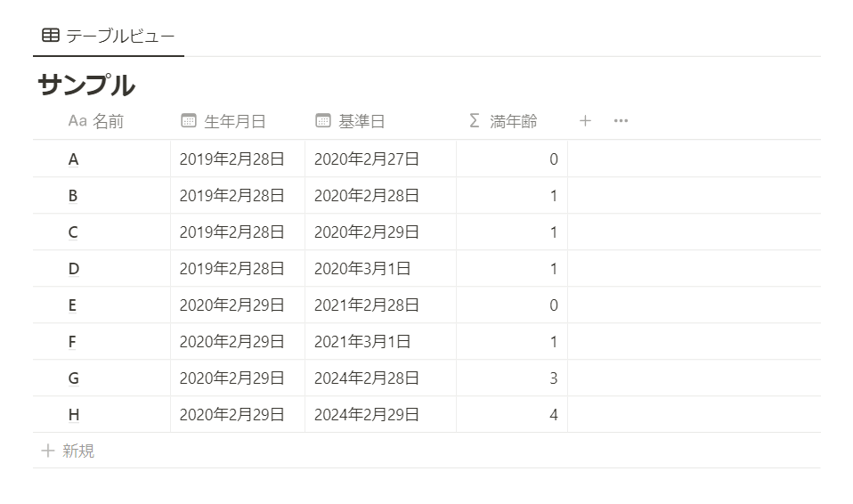The height and width of the screenshot is (504, 853).
Task: Click the sigma icon next to 満年齢
Action: coord(475,120)
